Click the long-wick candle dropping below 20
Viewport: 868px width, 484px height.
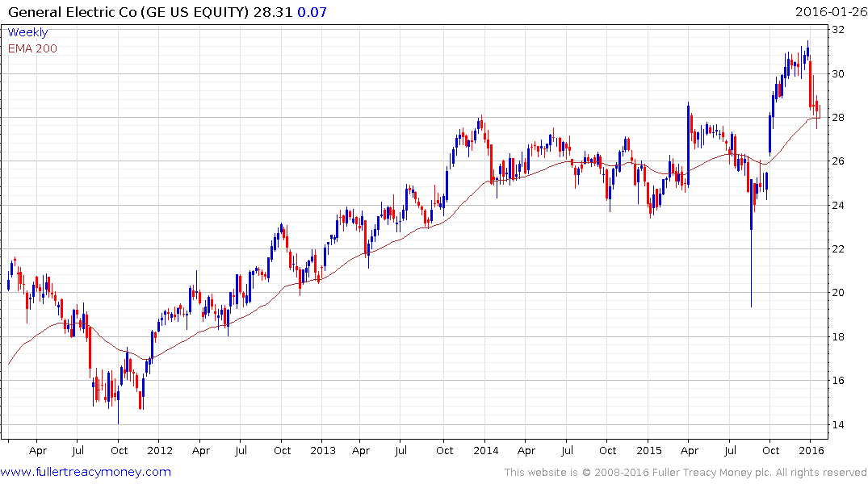click(751, 244)
